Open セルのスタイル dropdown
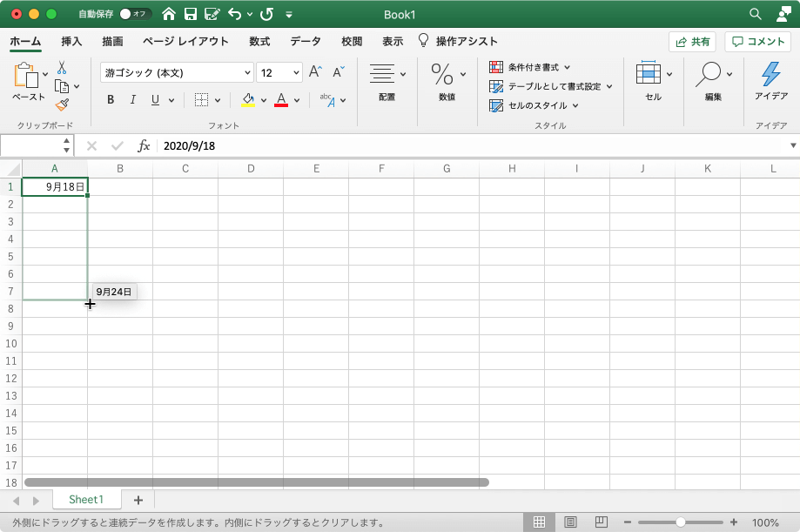800x532 pixels. [x=534, y=105]
